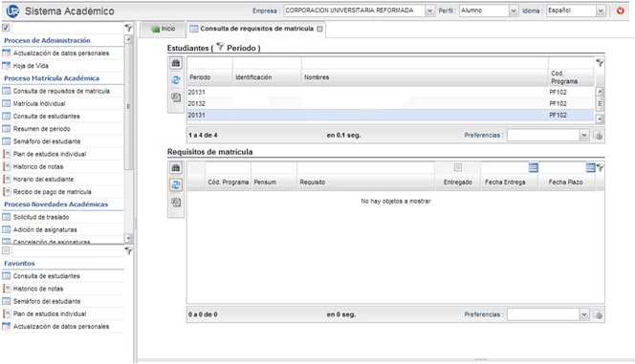Click refresh icon in Estudiantes grid
The image size is (635, 364).
click(x=176, y=80)
